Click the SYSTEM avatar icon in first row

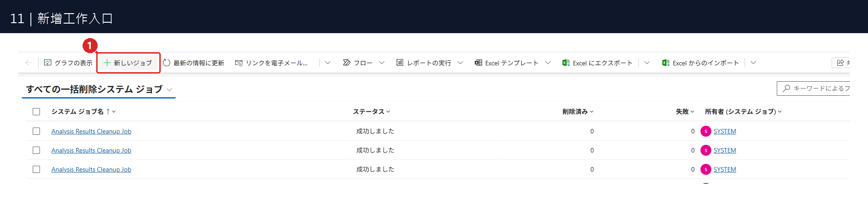(705, 131)
